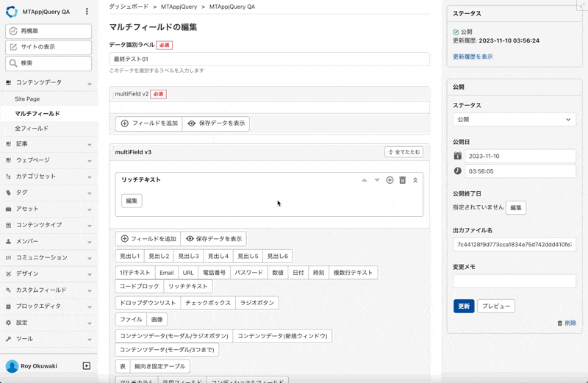This screenshot has width=588, height=383.
Task: Move the リッチテキスト block down
Action: pyautogui.click(x=377, y=180)
